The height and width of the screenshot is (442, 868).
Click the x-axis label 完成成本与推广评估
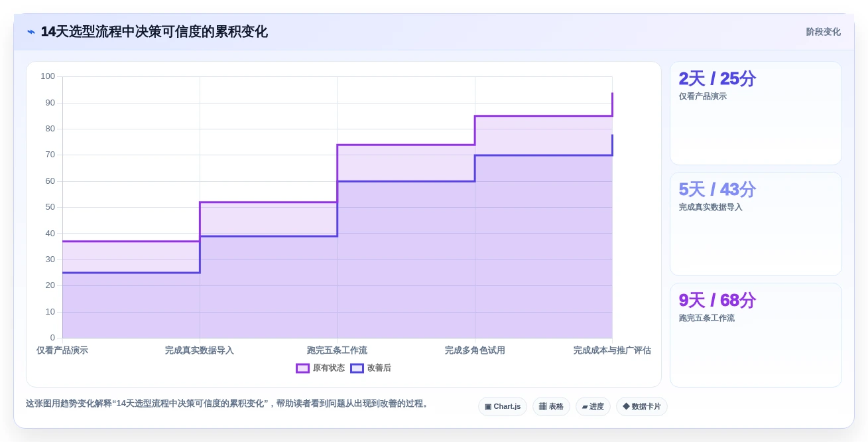click(x=612, y=350)
